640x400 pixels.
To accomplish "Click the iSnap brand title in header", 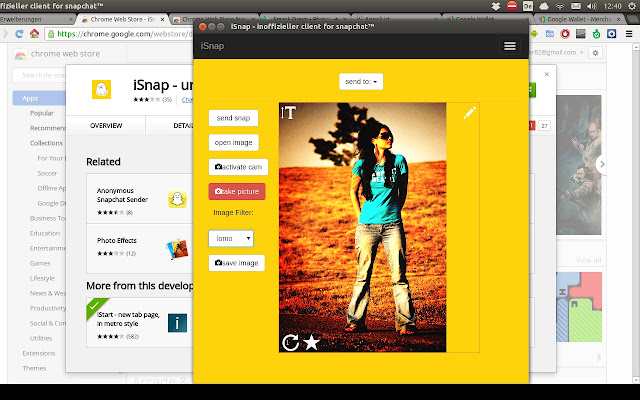I will [x=212, y=46].
